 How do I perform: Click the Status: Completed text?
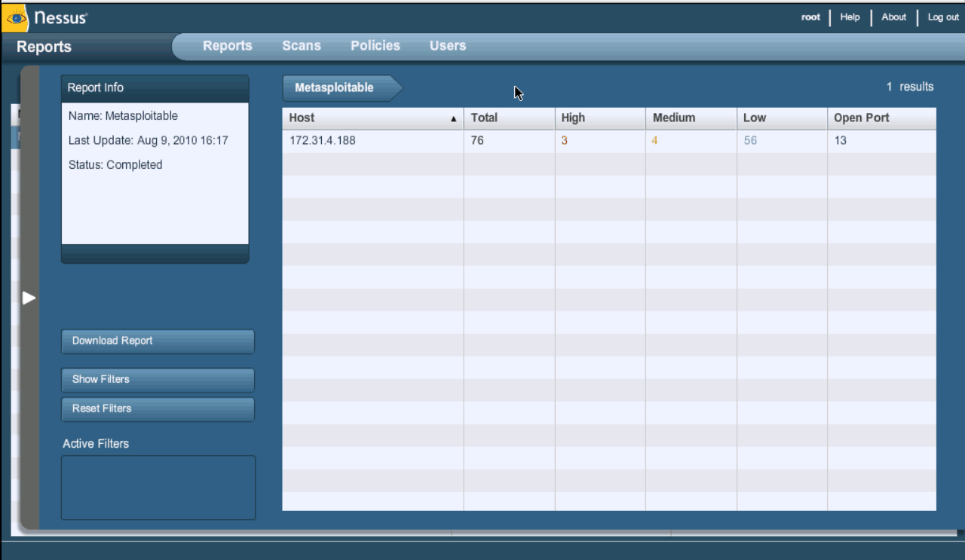[115, 165]
